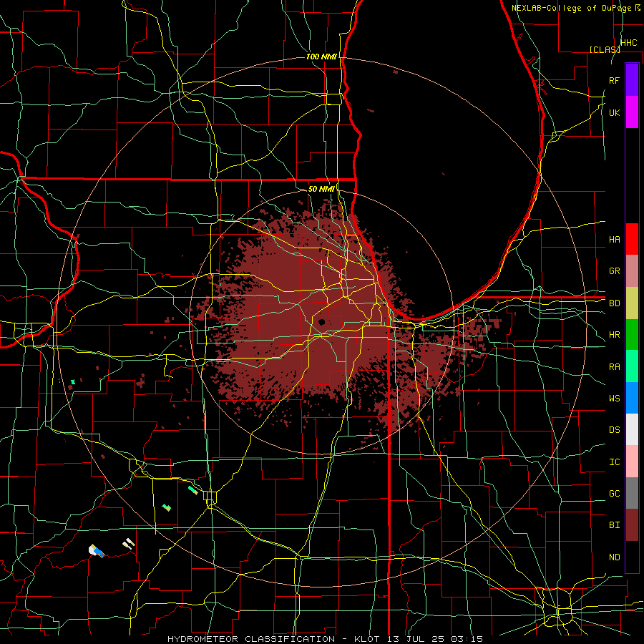
Task: Click the HHC product label
Action: (629, 42)
